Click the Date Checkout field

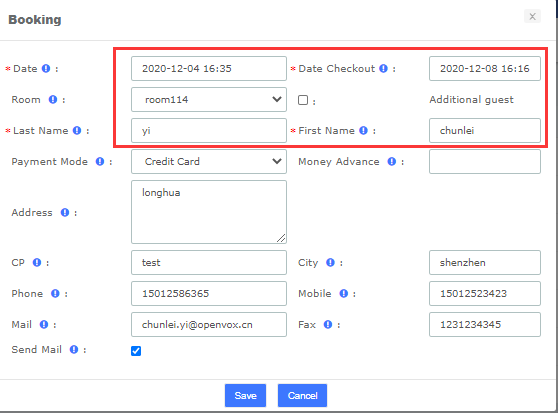pos(485,68)
